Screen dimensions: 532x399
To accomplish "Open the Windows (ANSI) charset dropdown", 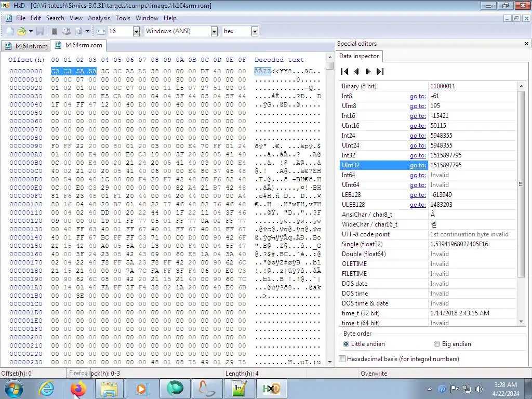I will pyautogui.click(x=214, y=31).
